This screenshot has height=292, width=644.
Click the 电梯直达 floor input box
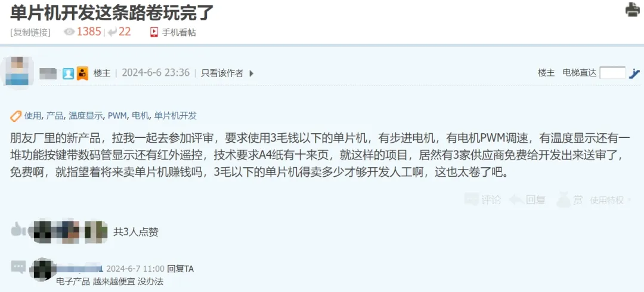(x=612, y=73)
